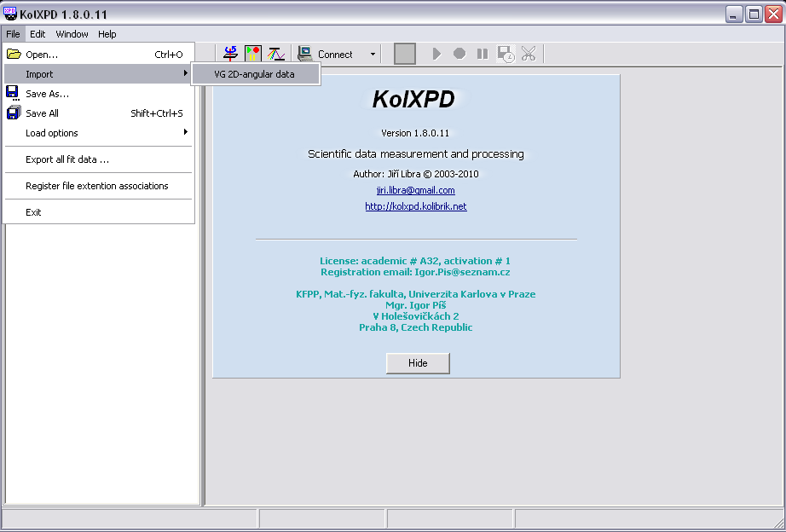Choose Open... from File menu

(99, 55)
